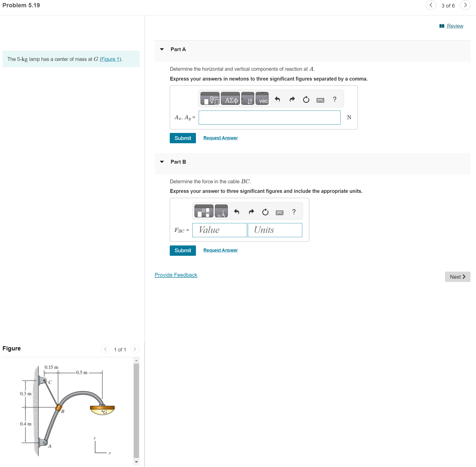Click the undo icon in Part B editor
476x467 pixels.
236,211
